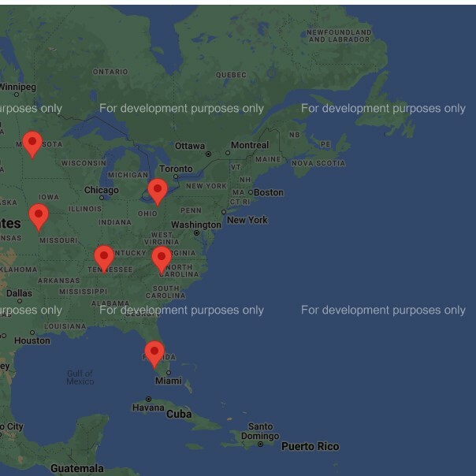Select the ALABAMA state label
Screen dimensions: 476x476
pos(110,303)
